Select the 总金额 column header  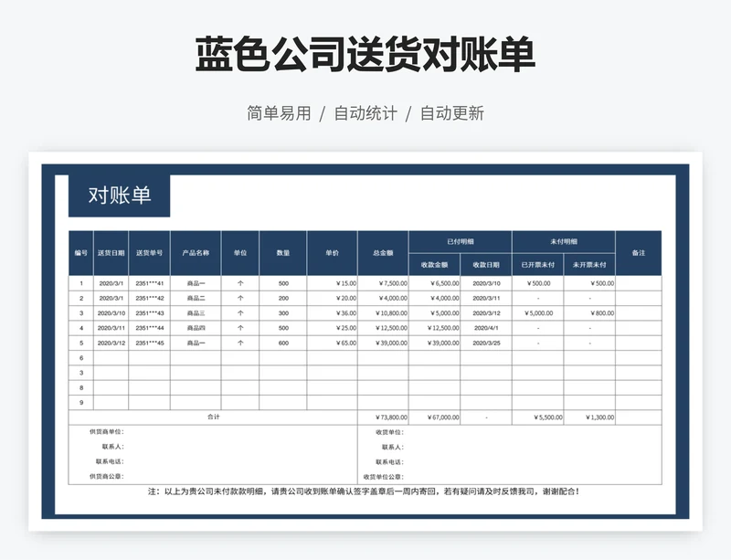tap(383, 253)
